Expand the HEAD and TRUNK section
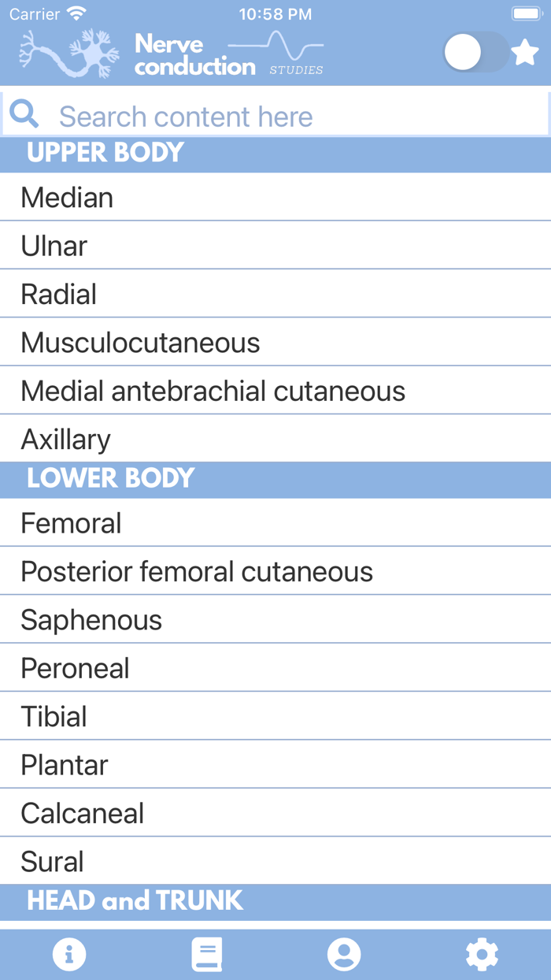The image size is (551, 980). [275, 900]
